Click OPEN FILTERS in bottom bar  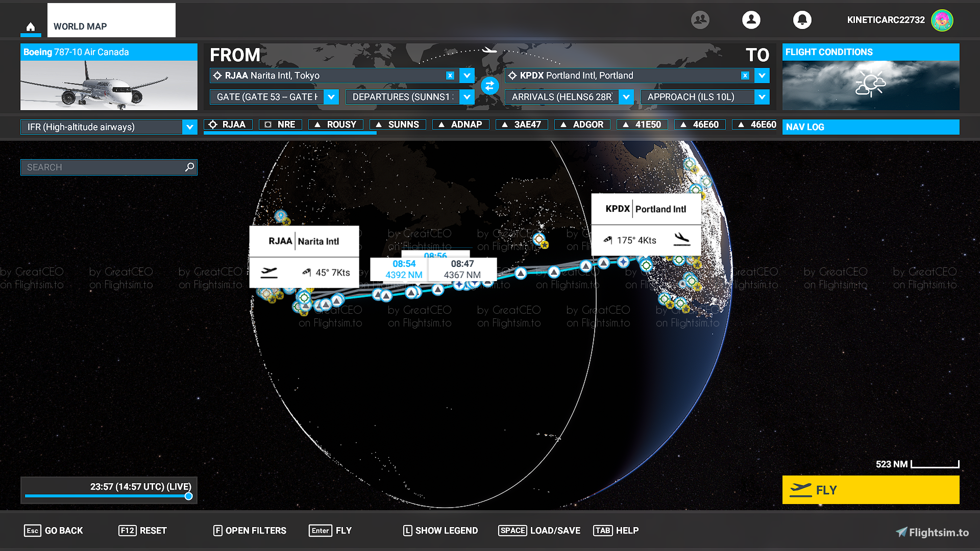tap(250, 531)
